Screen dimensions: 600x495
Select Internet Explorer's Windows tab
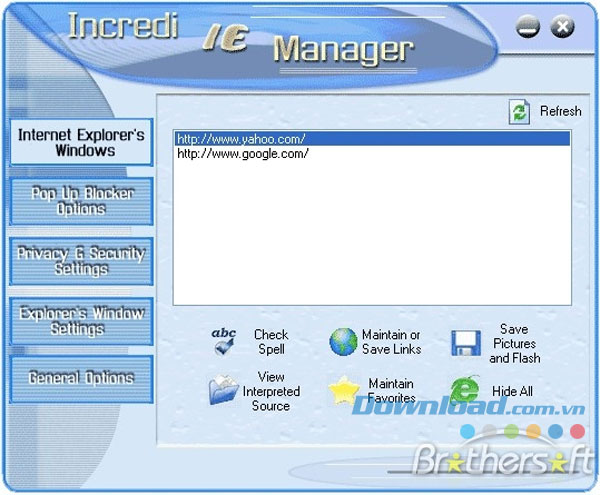[x=82, y=142]
